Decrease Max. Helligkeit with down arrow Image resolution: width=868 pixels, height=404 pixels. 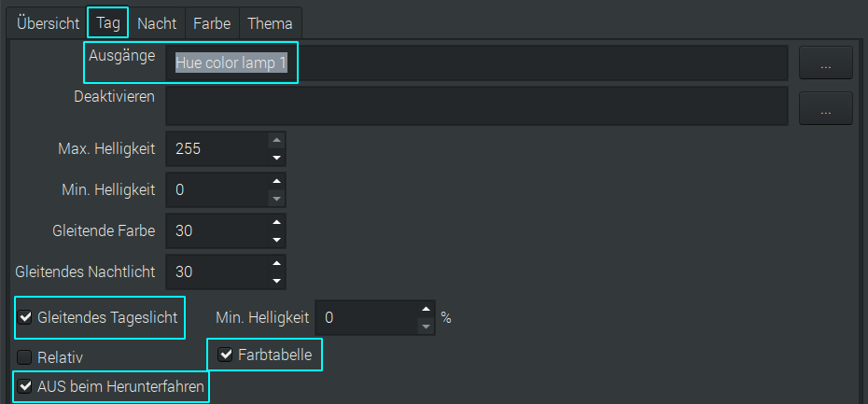(275, 156)
